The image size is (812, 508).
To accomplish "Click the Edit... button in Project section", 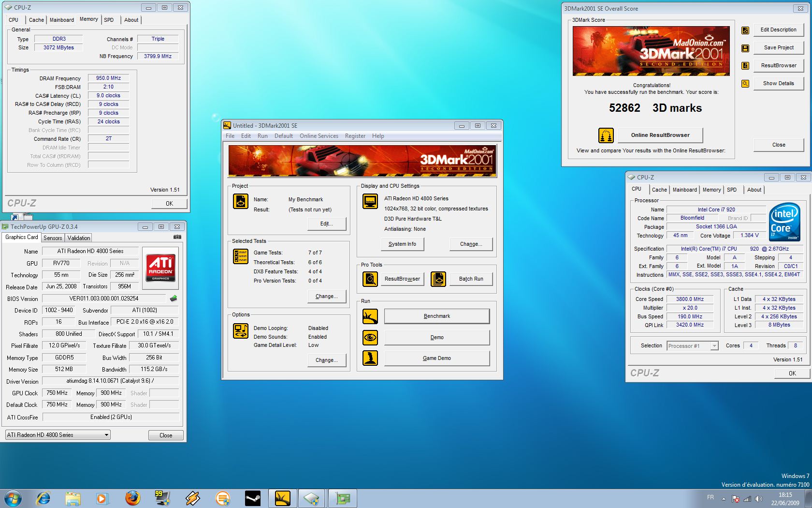I will (x=327, y=224).
